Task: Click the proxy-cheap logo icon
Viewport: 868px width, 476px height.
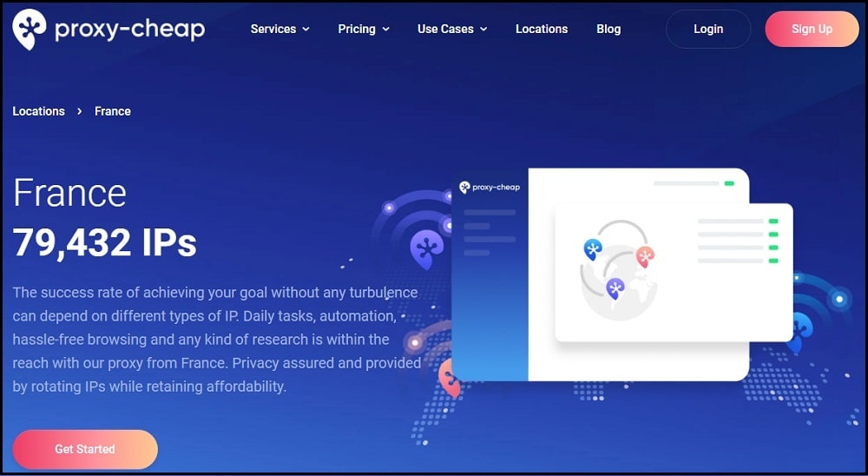Action: pos(30,30)
